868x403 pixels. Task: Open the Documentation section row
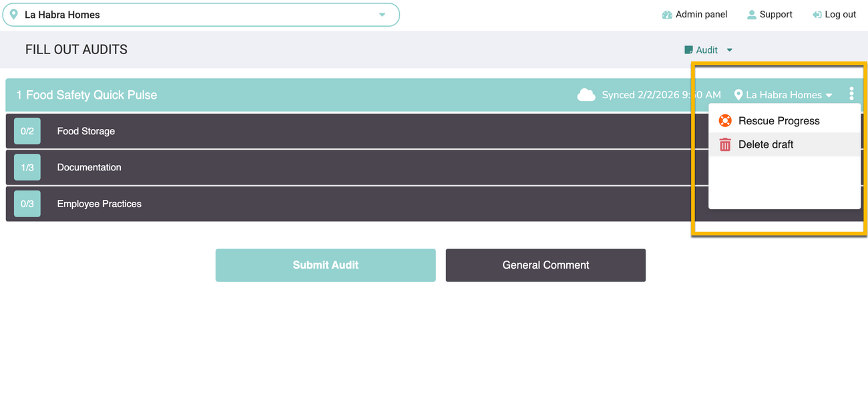[89, 167]
